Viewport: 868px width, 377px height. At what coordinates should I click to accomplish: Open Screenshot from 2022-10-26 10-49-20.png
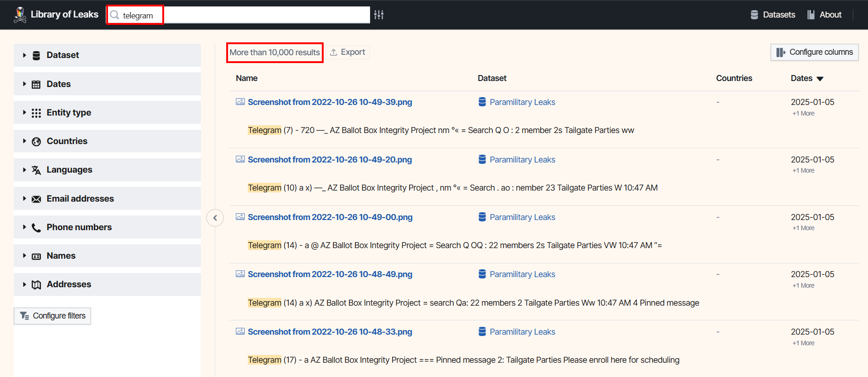(330, 159)
